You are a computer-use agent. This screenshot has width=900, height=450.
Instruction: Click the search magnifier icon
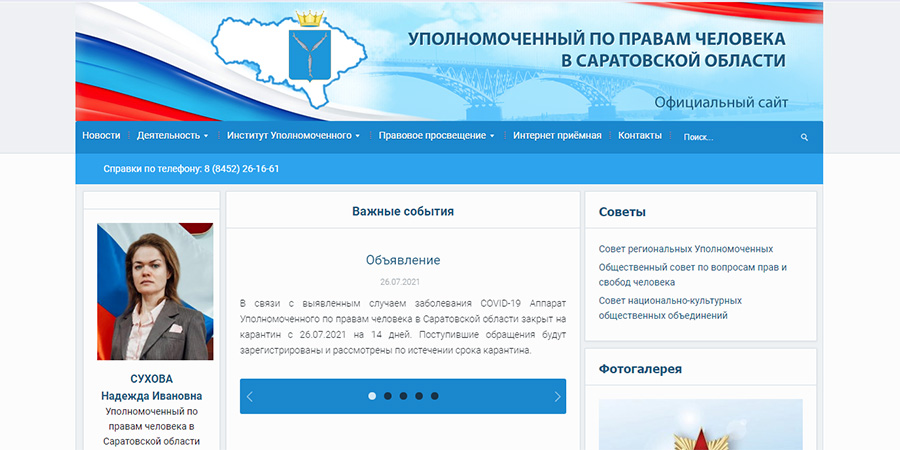tap(804, 137)
